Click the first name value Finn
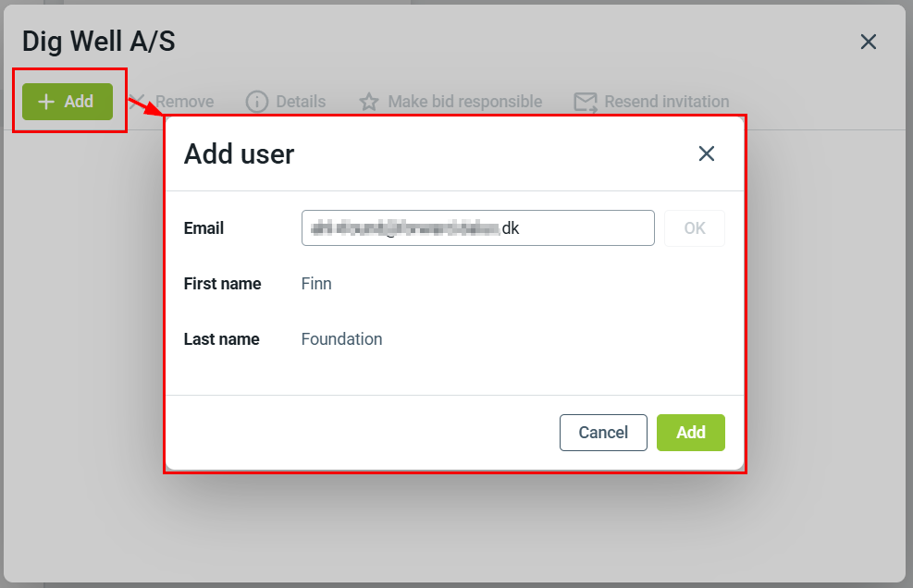 tap(316, 284)
